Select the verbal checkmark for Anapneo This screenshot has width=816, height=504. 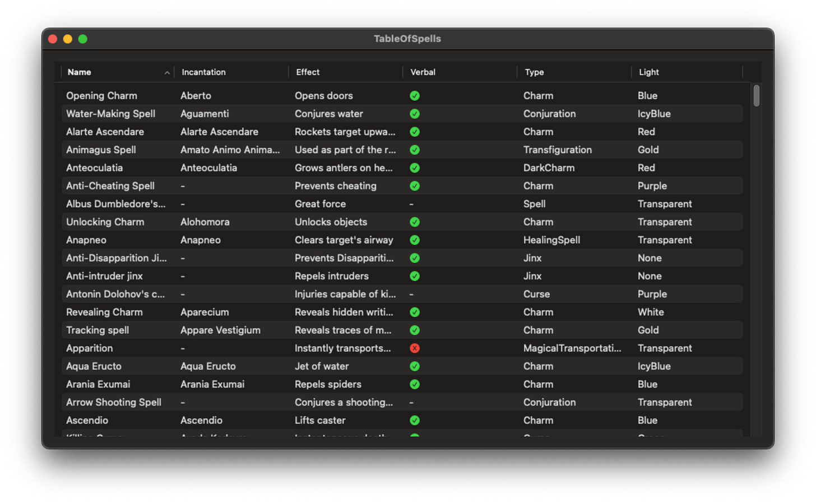point(415,240)
